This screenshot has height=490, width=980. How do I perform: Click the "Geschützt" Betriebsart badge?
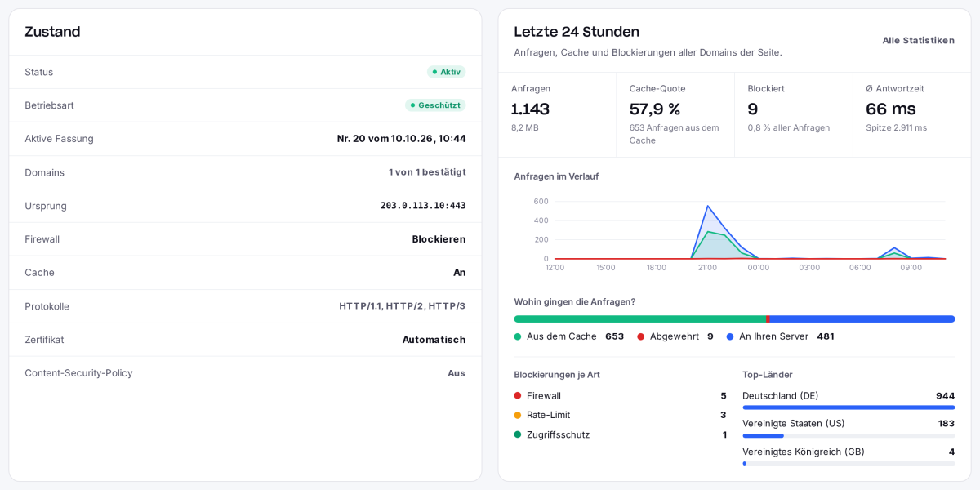(x=435, y=105)
